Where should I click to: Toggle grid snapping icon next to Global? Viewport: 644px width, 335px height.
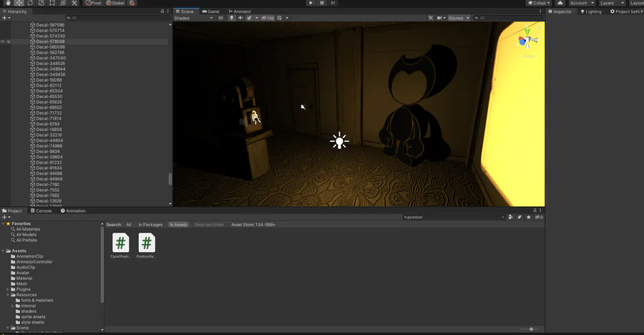pos(132,3)
